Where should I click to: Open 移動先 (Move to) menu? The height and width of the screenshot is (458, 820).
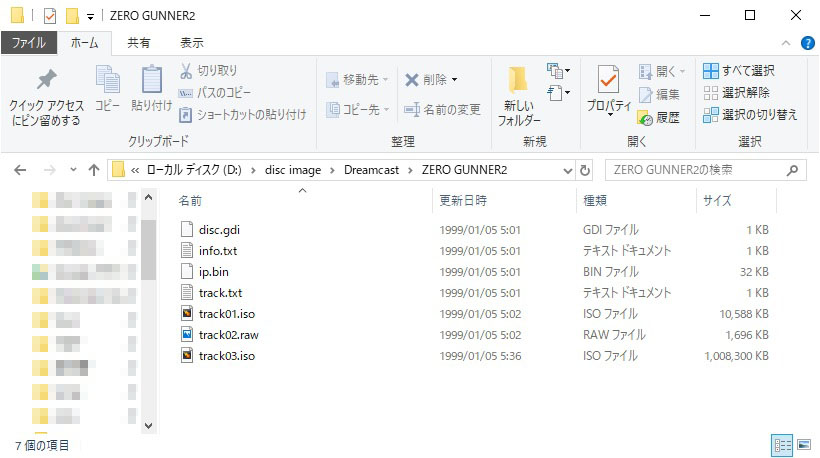357,79
